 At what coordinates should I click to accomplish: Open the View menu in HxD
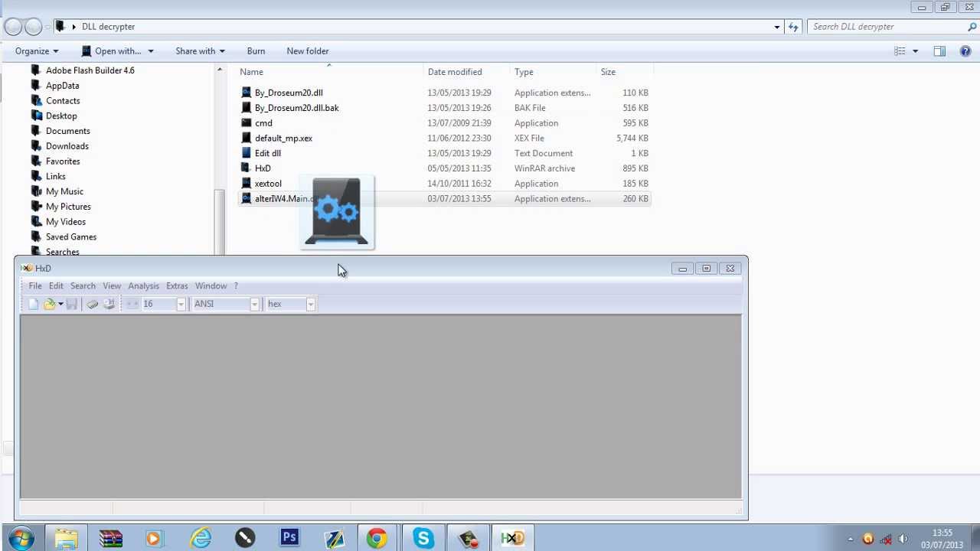[112, 285]
